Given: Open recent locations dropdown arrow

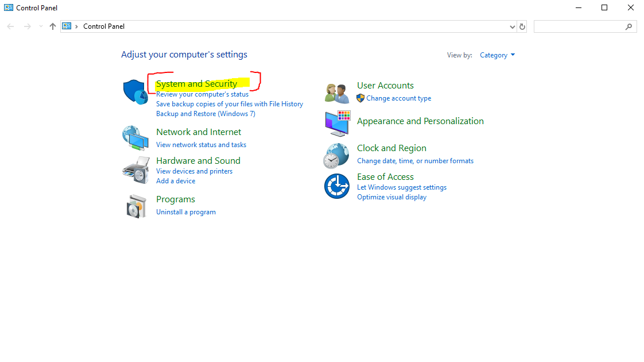Looking at the screenshot, I should tap(41, 26).
